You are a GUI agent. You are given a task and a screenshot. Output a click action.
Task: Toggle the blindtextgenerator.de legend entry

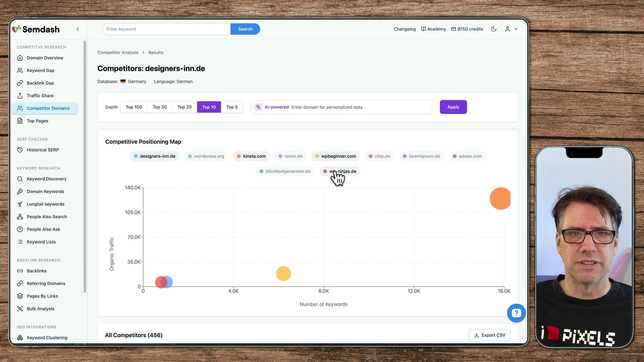point(285,171)
